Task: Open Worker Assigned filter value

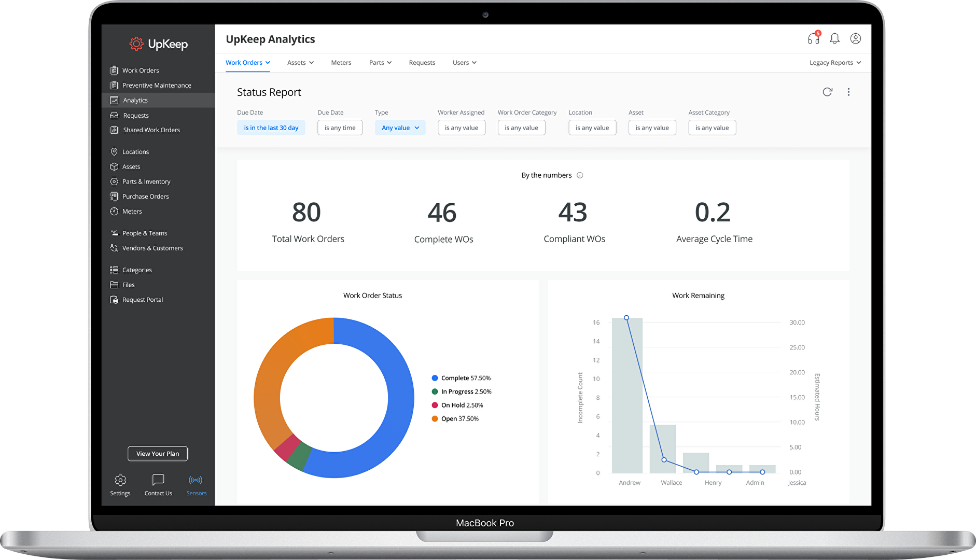Action: coord(462,128)
